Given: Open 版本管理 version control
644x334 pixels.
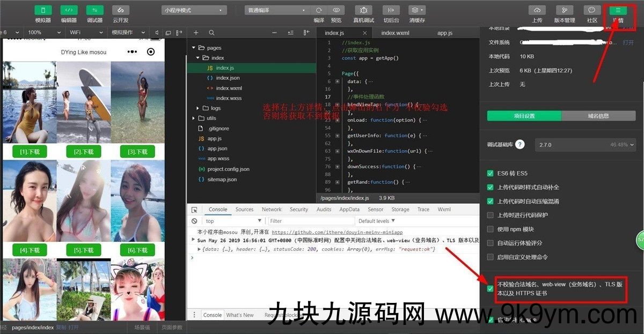Looking at the screenshot, I should tap(564, 10).
